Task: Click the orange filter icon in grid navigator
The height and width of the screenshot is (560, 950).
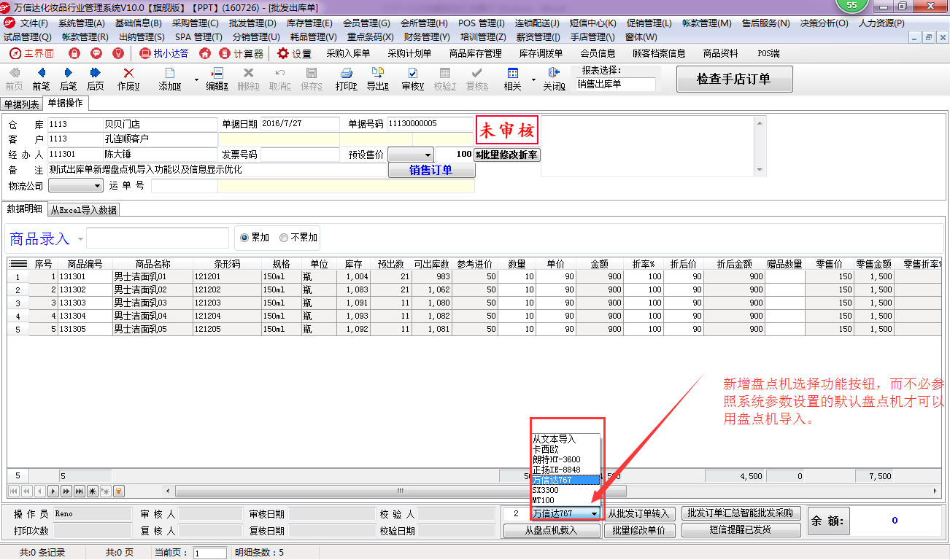Action: [119, 491]
